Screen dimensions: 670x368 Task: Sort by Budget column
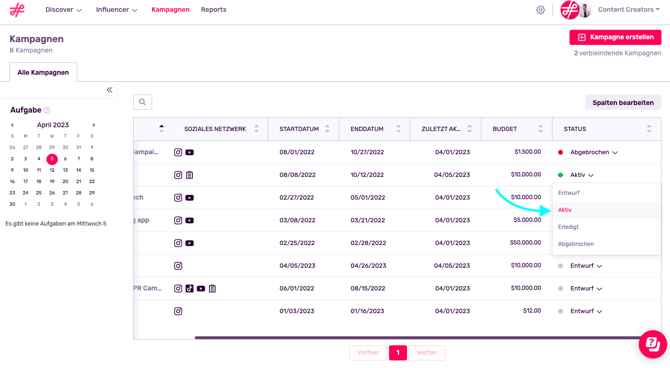[x=541, y=129]
